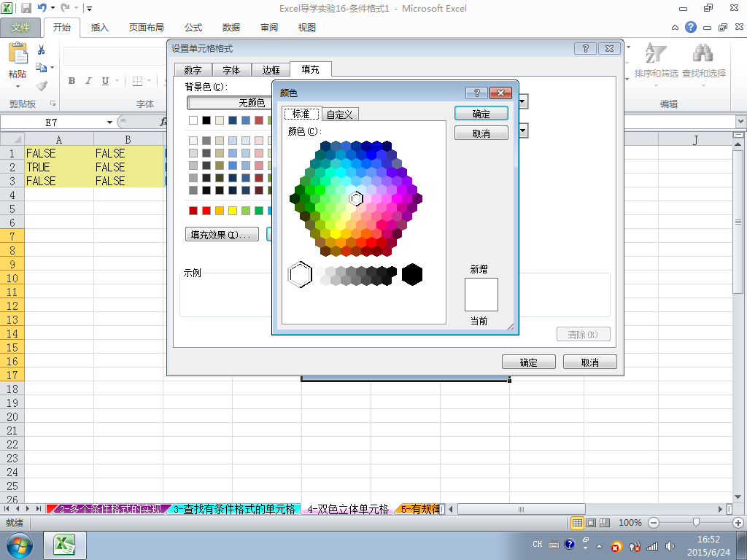Toggle Underline formatting button
Image resolution: width=747 pixels, height=560 pixels.
tap(105, 81)
